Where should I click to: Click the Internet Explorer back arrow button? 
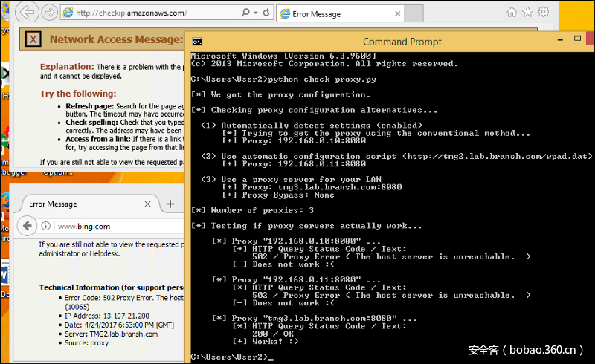27,13
